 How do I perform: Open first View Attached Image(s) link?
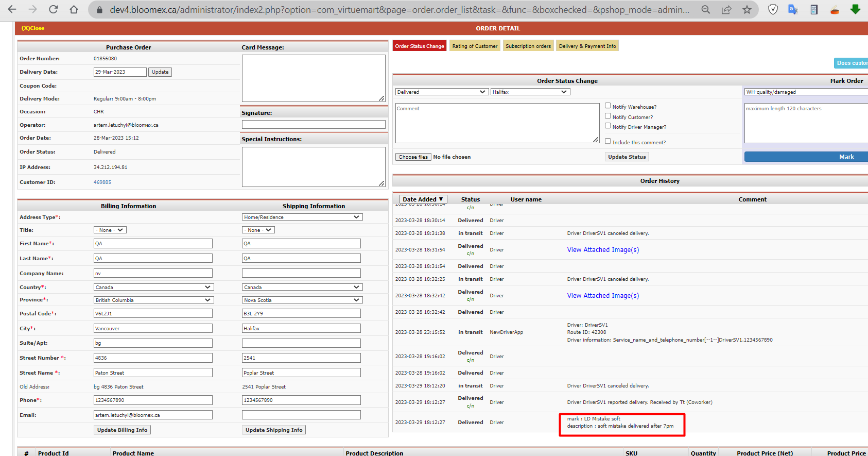click(603, 250)
